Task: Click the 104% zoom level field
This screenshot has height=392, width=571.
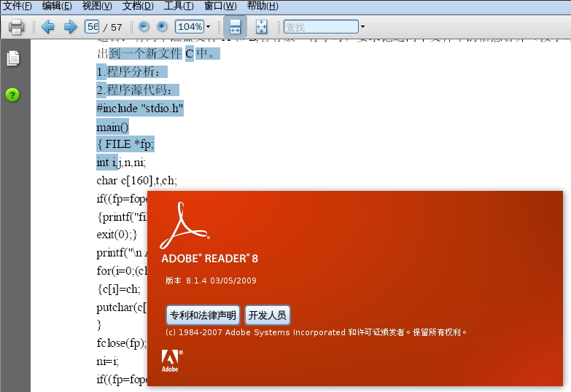Action: coord(190,26)
